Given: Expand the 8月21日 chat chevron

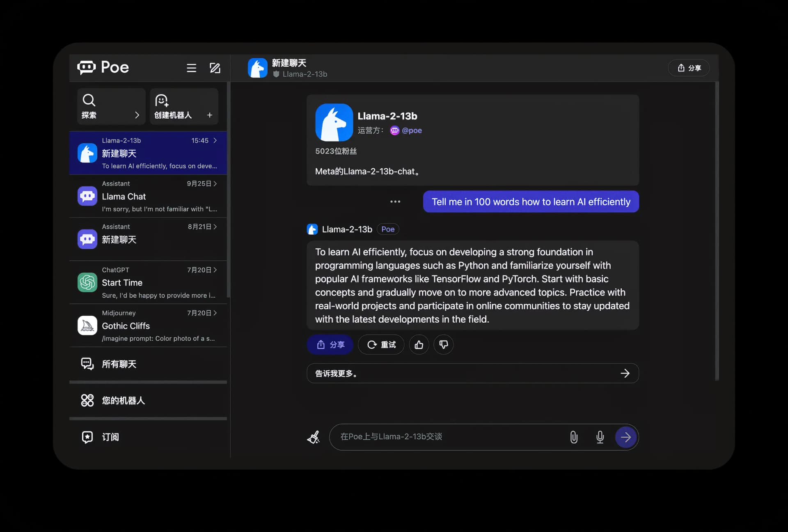Looking at the screenshot, I should [x=215, y=227].
